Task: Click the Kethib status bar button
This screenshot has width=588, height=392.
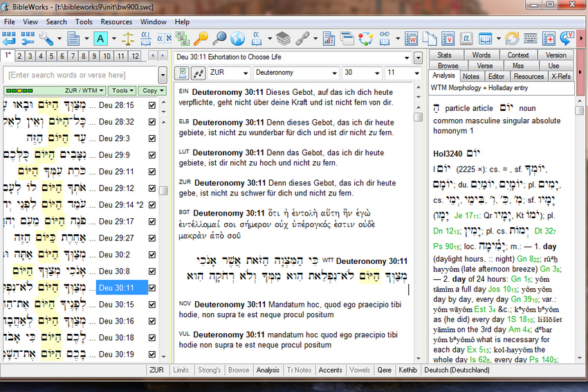Action: coord(407,370)
